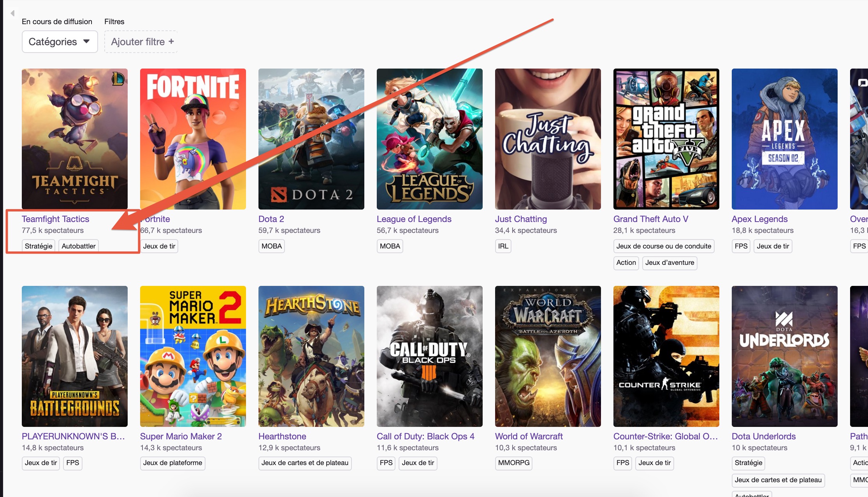Open the League of Legends title link
Viewport: 868px width, 497px height.
point(414,219)
